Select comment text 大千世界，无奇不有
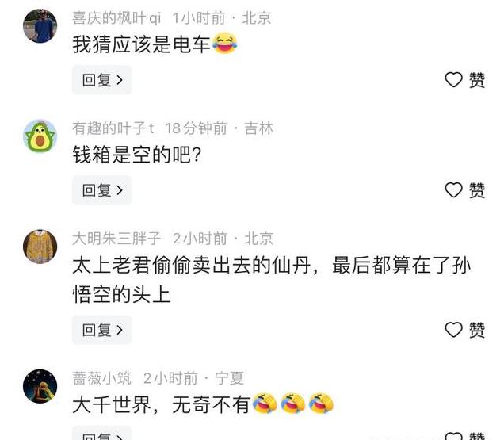Viewport: 504px width, 440px height. 162,404
